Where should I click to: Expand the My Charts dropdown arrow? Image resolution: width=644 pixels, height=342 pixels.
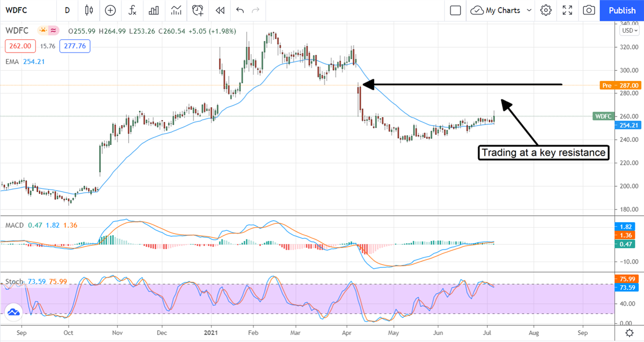point(529,10)
